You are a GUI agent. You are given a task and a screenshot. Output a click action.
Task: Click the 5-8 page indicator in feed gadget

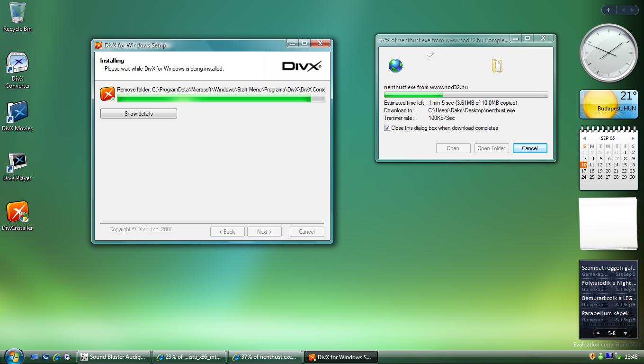[611, 333]
